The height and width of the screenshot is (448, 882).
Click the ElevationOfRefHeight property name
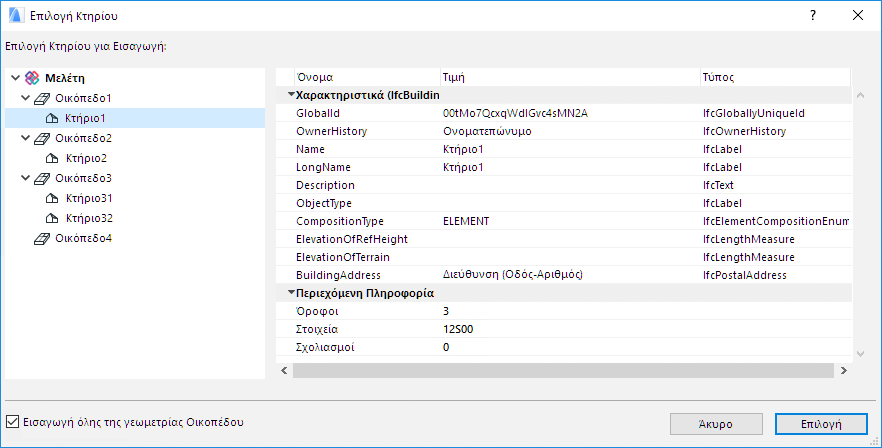[x=352, y=239]
